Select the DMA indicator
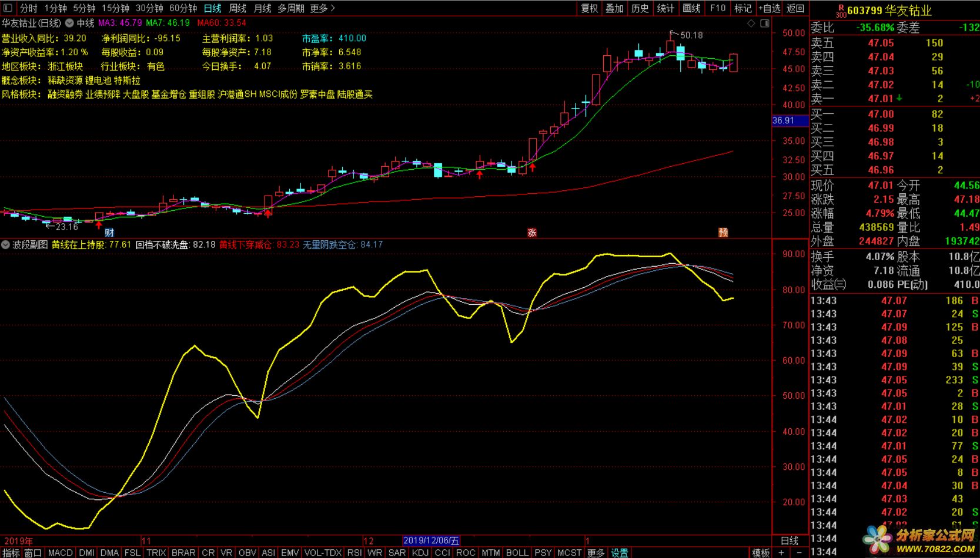 [x=109, y=553]
